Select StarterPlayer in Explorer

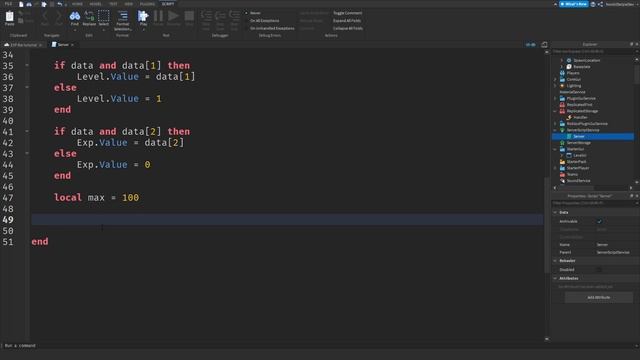[x=578, y=168]
